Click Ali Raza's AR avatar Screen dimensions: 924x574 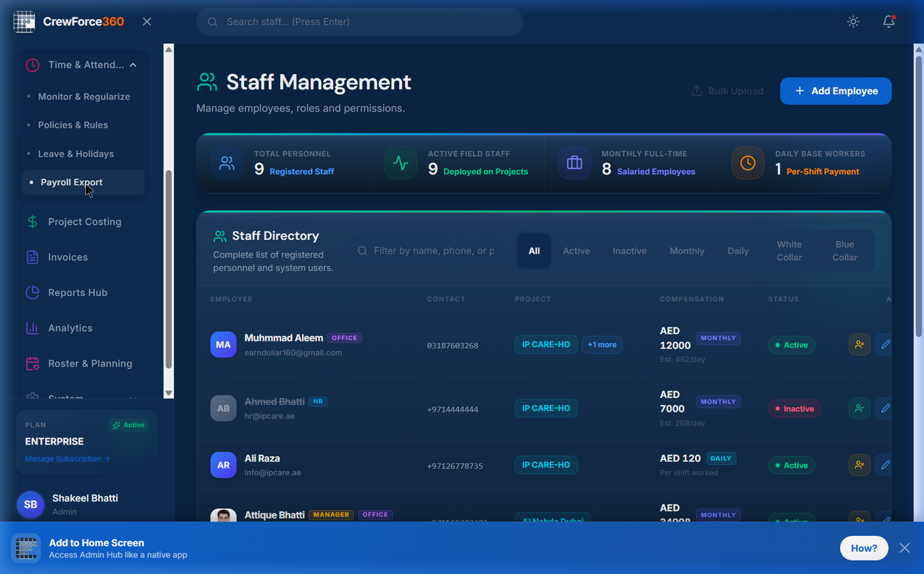pyautogui.click(x=224, y=465)
